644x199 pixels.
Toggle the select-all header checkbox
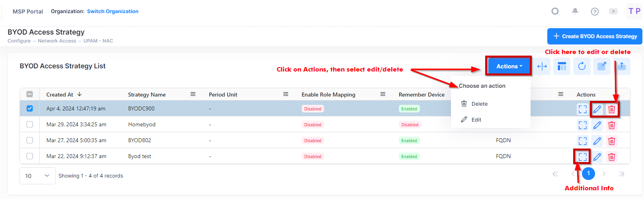(x=30, y=94)
